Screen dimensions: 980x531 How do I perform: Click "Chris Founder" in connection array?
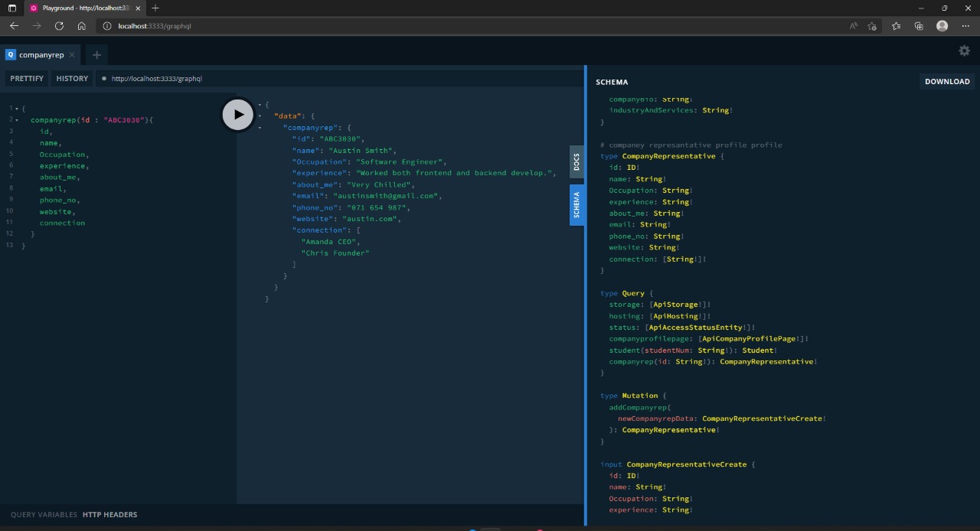pos(335,253)
